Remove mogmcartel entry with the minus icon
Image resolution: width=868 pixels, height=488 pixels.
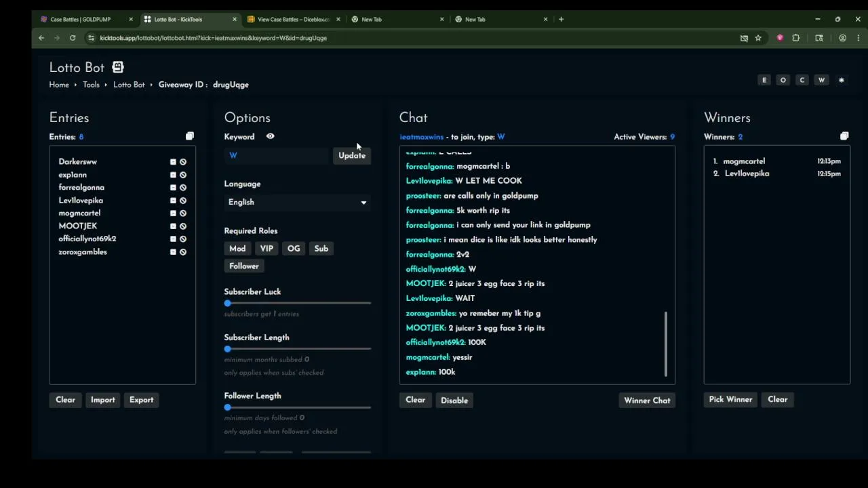coord(173,213)
